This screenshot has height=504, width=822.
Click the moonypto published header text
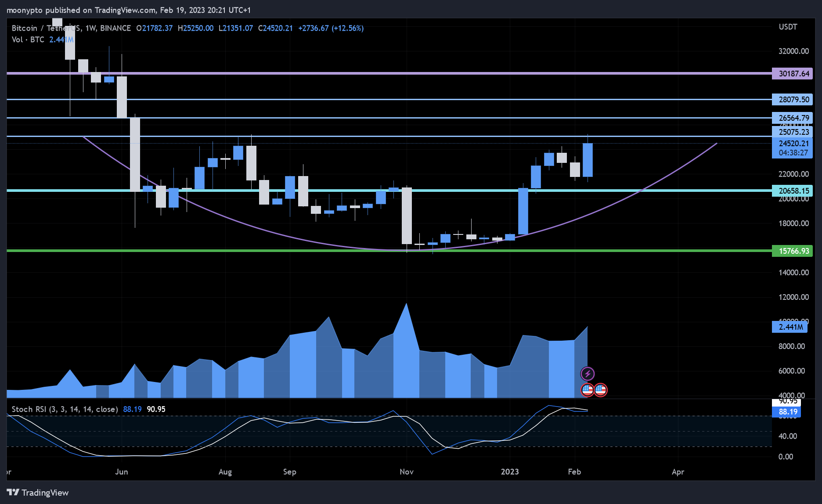point(128,10)
